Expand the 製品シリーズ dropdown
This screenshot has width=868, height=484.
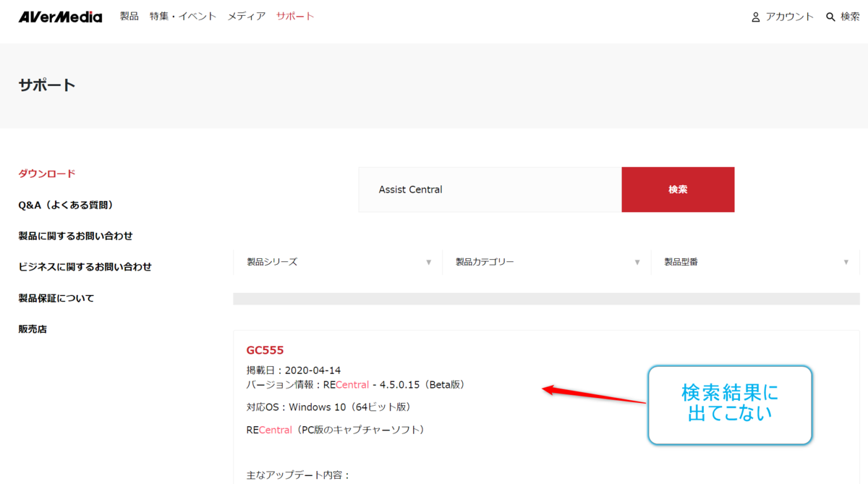(338, 262)
